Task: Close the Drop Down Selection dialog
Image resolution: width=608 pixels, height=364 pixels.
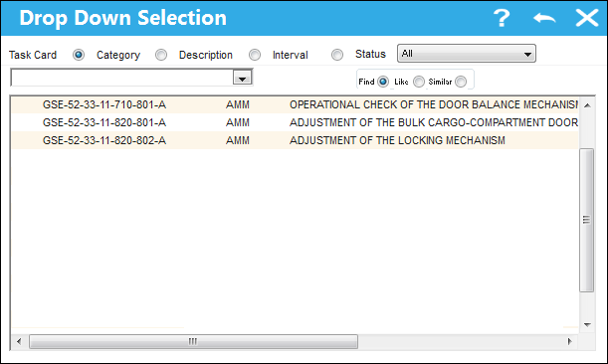Action: click(x=587, y=18)
